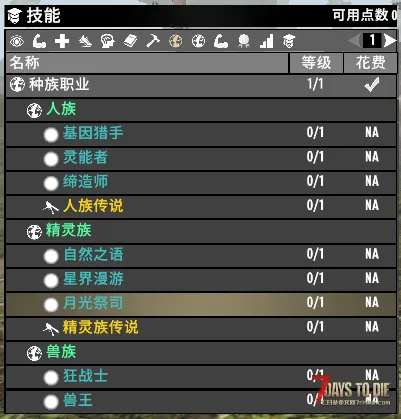401x419 pixels.
Task: Select the eye perception category icon
Action: 16,42
